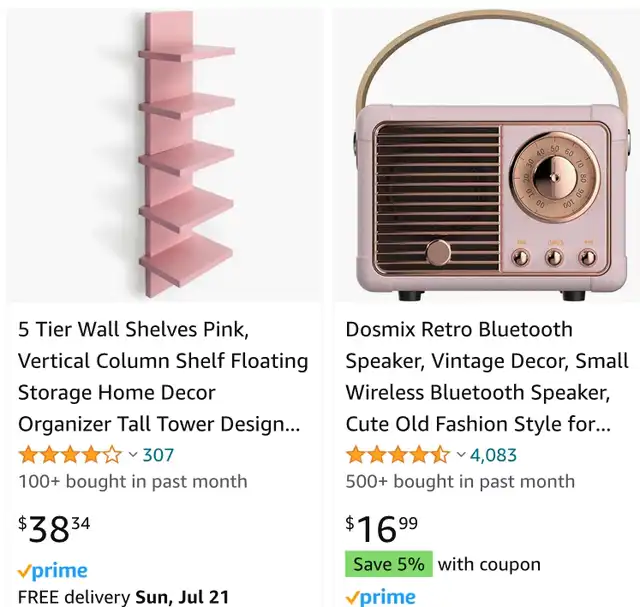Viewport: 640px width, 607px height.
Task: Click the 500+ bought in past month label
Action: [460, 482]
